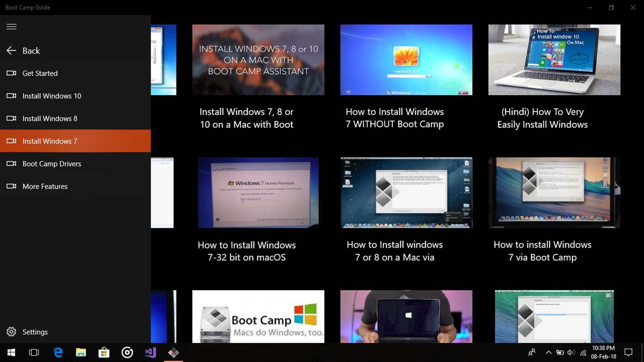Open Microsoft Store from taskbar
The image size is (644, 362).
[104, 353]
